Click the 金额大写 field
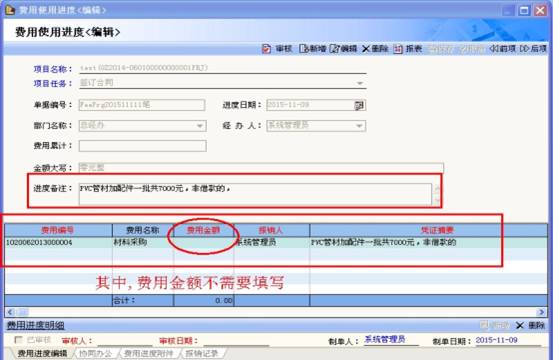The image size is (553, 360). 261,167
